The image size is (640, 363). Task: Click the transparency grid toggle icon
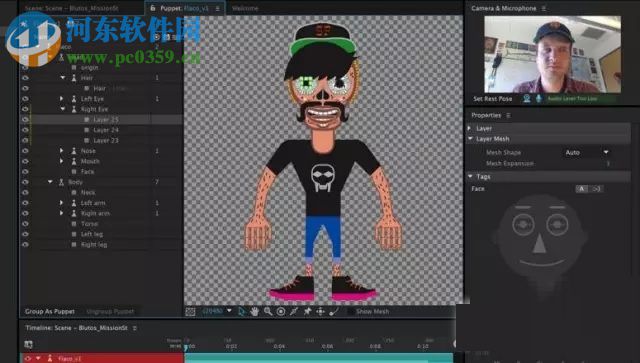click(x=190, y=312)
